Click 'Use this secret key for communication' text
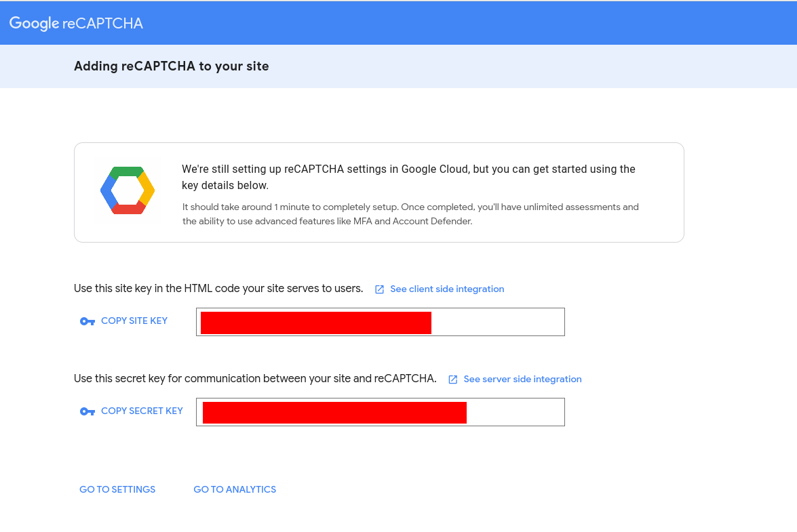The image size is (797, 532). [255, 379]
